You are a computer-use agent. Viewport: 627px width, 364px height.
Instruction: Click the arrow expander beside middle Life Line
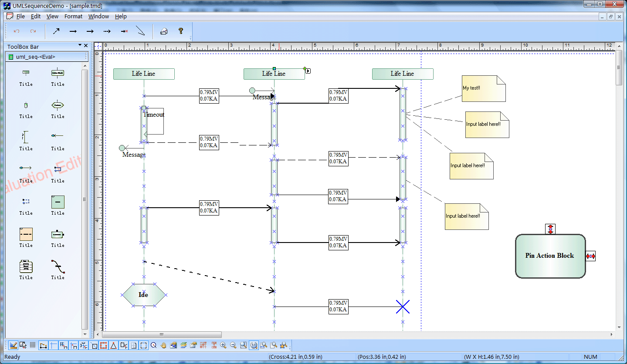[308, 71]
